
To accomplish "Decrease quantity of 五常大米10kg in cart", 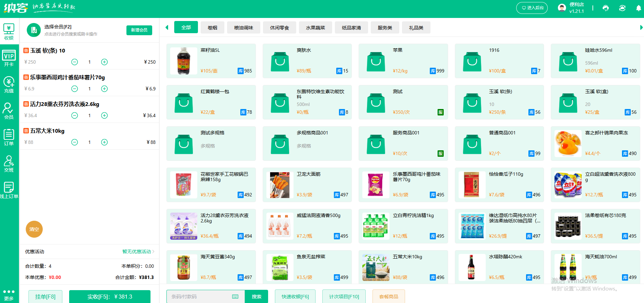I will [x=75, y=142].
